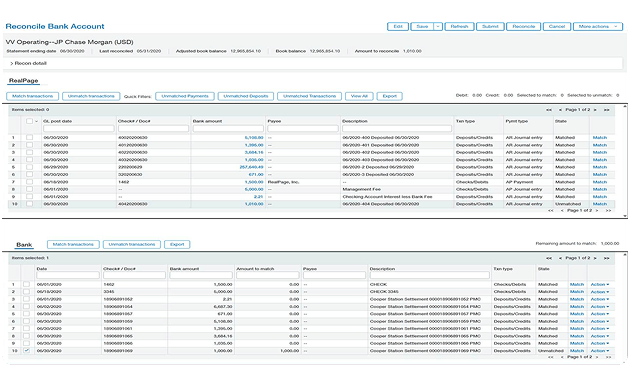630x388 pixels.
Task: Select Bank row with amount 6,687.30
Action: [x=27, y=306]
